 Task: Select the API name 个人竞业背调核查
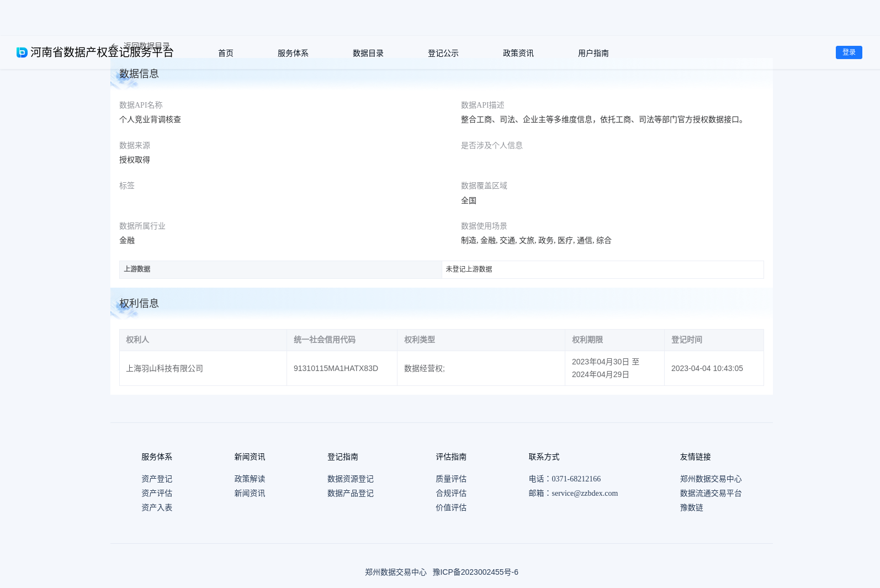pos(150,119)
